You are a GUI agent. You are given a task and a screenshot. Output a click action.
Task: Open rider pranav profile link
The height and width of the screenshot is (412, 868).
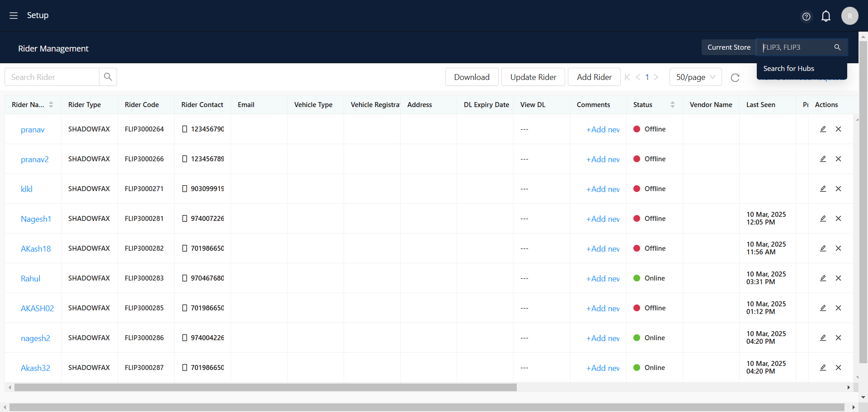(x=33, y=130)
